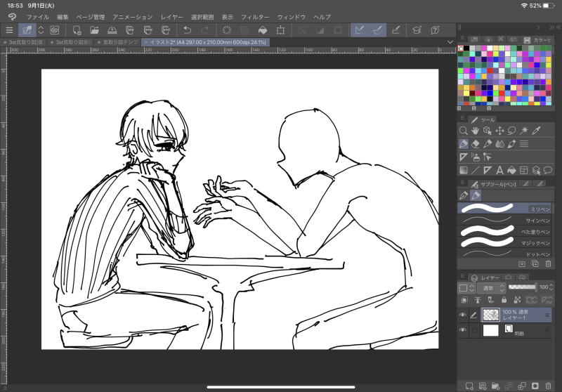The height and width of the screenshot is (392, 562).
Task: Open the レイヤー menu in menu bar
Action: tap(171, 17)
